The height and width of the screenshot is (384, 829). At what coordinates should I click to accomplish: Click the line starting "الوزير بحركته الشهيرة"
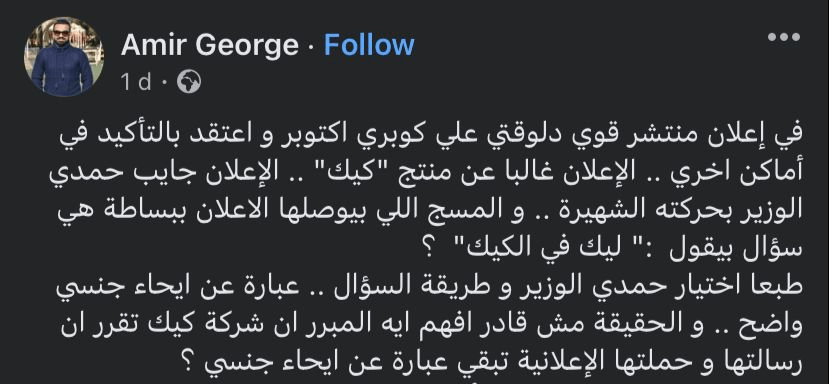tap(429, 210)
